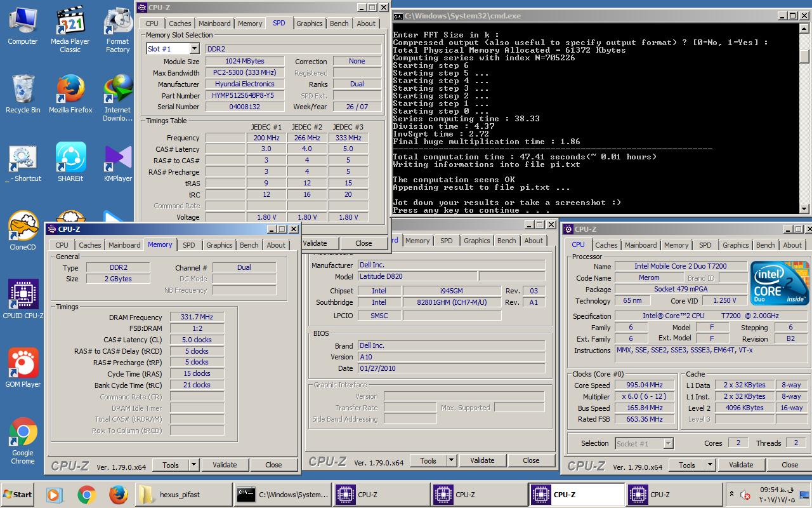
Task: Click Close button in SPD window
Action: [x=363, y=243]
